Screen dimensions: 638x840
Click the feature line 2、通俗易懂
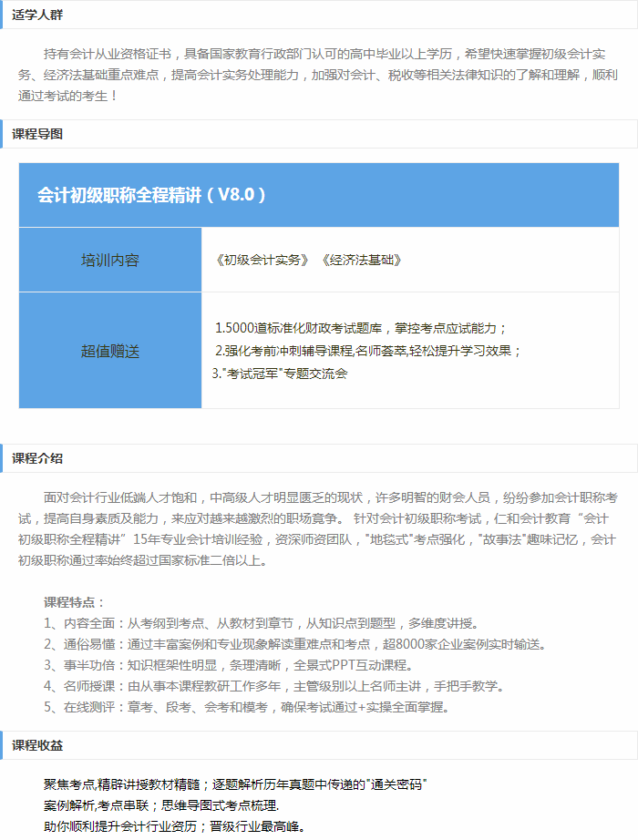tap(295, 644)
